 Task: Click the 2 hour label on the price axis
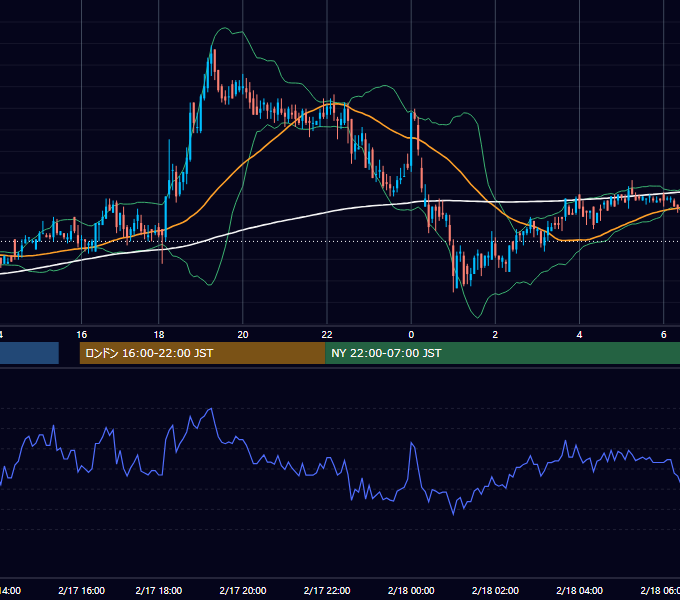pyautogui.click(x=495, y=335)
